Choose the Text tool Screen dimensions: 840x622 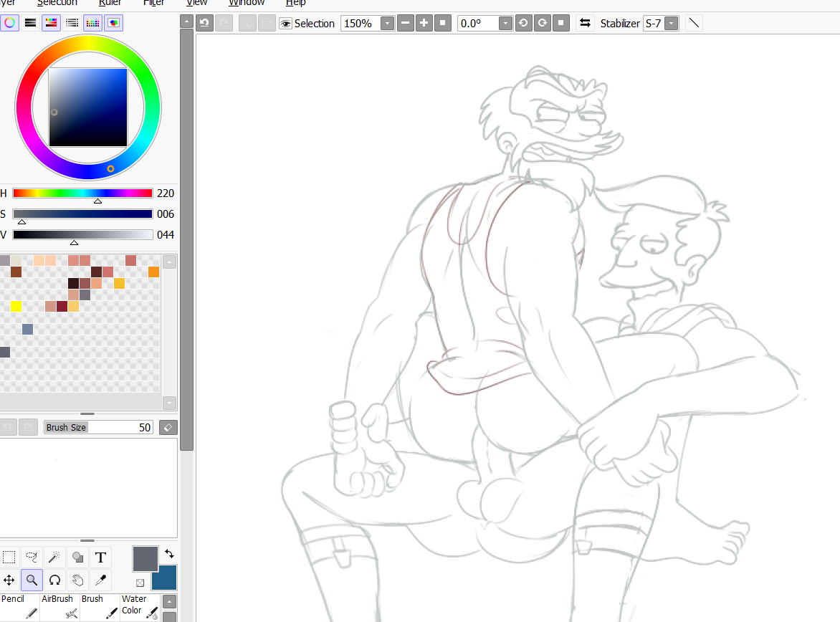pos(100,558)
